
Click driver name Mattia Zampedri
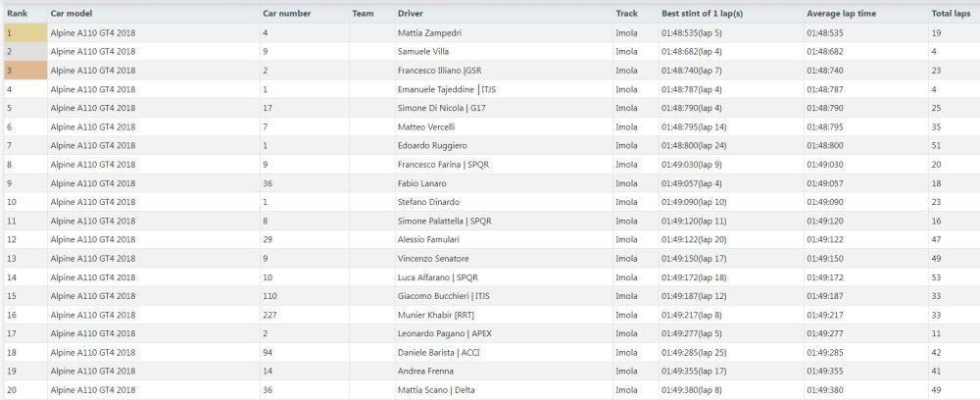tap(429, 32)
